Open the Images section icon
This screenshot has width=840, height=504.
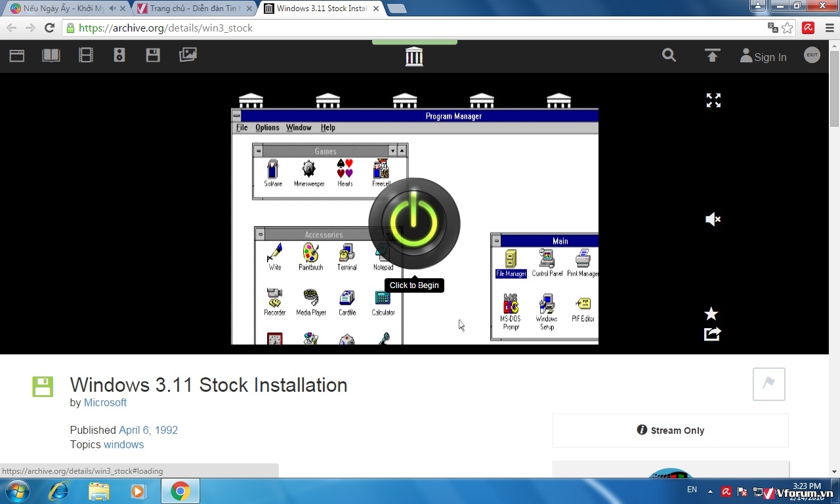point(188,56)
